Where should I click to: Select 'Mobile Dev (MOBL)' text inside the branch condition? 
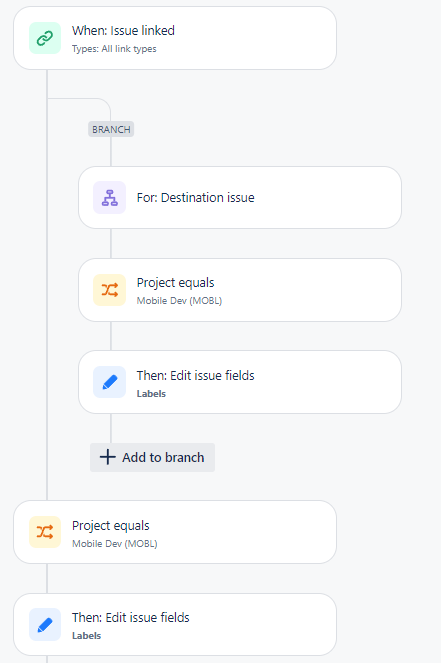[x=179, y=301]
